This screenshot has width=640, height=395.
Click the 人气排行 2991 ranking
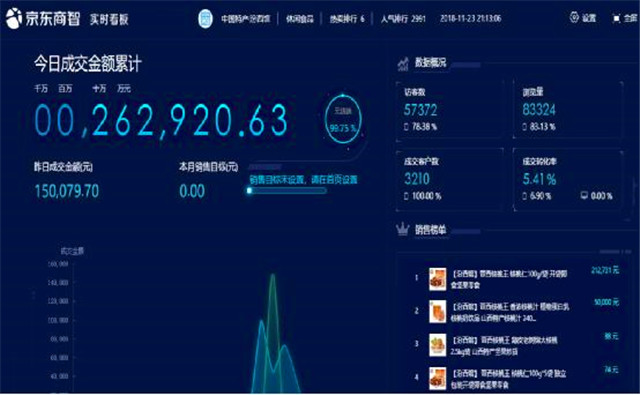403,19
